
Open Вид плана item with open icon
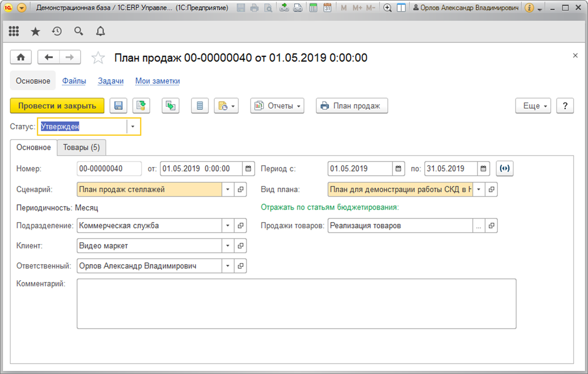[491, 189]
